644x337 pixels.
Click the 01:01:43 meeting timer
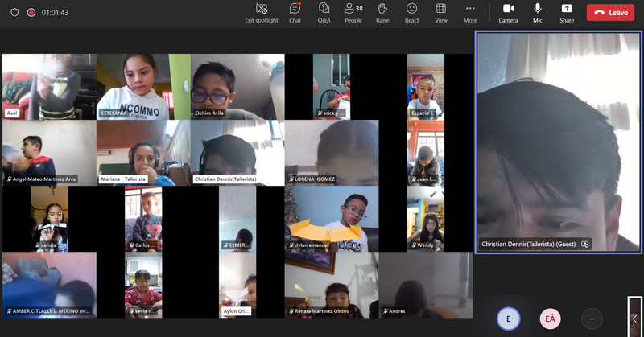click(55, 13)
